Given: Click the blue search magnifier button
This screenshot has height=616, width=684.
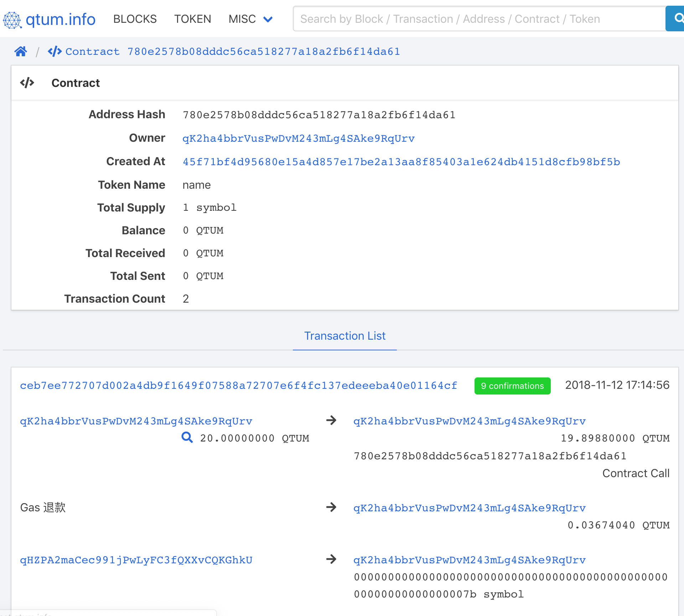Looking at the screenshot, I should 676,19.
